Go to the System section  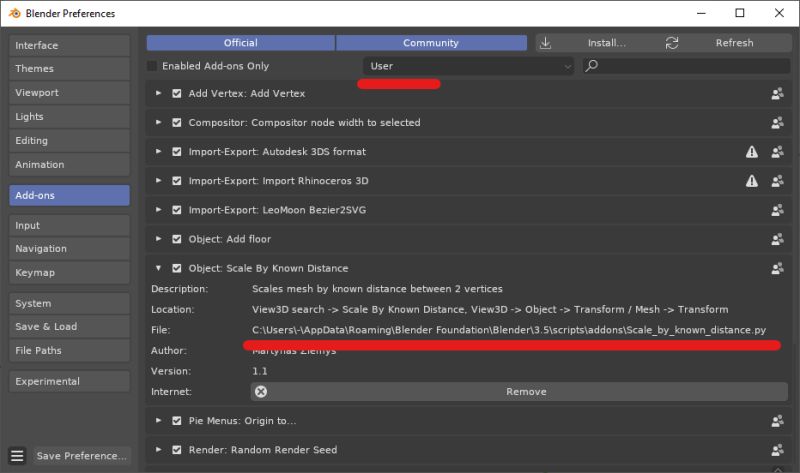69,303
